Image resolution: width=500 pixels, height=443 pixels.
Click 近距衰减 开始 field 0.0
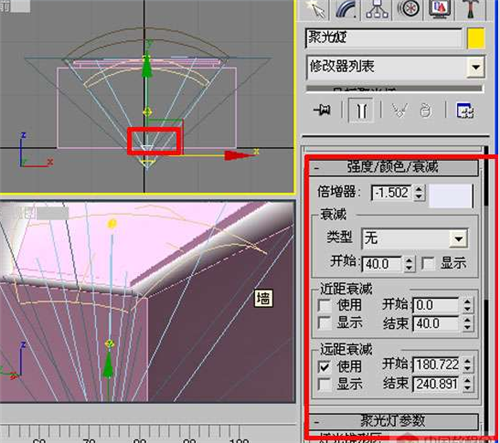coord(436,305)
